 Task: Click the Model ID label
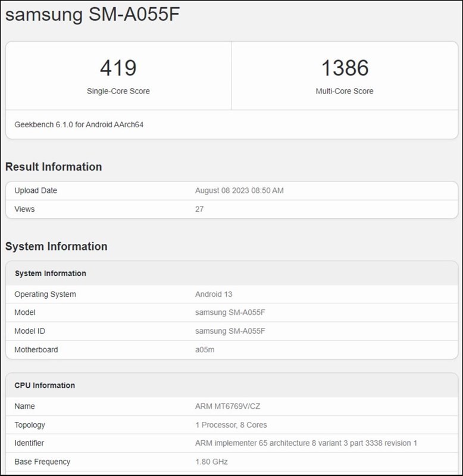point(30,331)
